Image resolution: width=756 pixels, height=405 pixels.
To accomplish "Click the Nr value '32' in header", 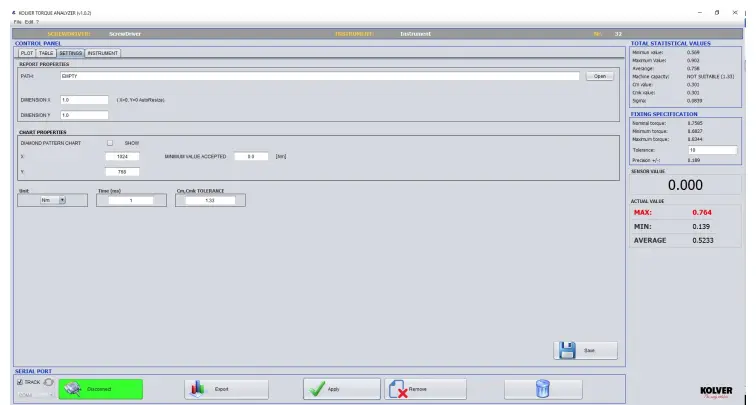I will coord(618,34).
